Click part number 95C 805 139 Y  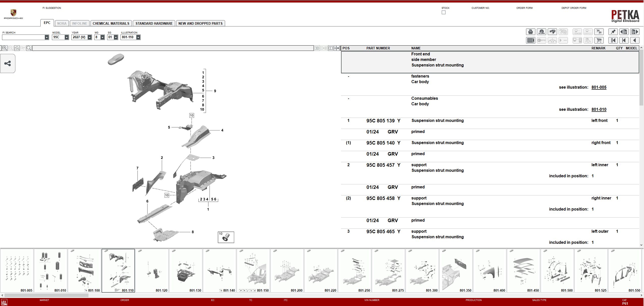point(383,121)
